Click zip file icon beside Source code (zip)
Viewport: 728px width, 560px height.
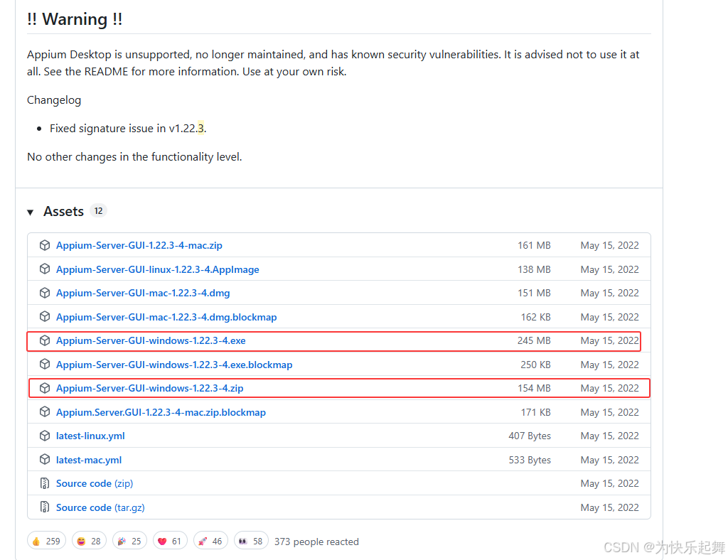[x=45, y=483]
